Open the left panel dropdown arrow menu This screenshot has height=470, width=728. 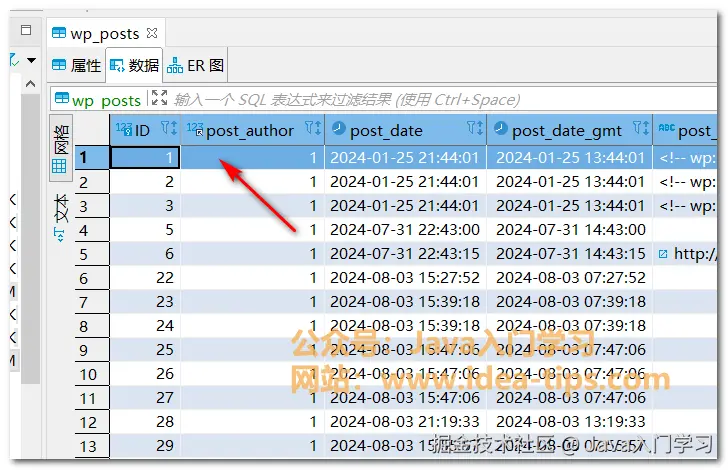point(32,60)
